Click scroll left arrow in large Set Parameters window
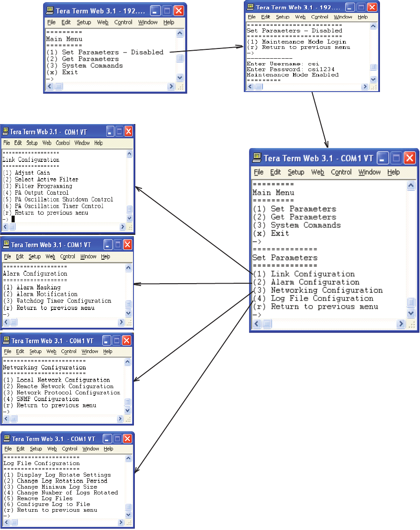The image size is (420, 530). (x=257, y=324)
